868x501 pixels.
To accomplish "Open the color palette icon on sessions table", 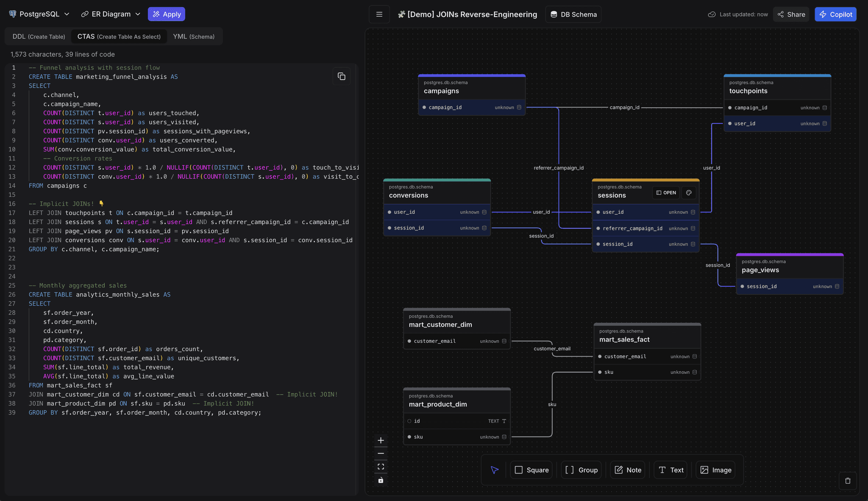I will click(x=689, y=193).
